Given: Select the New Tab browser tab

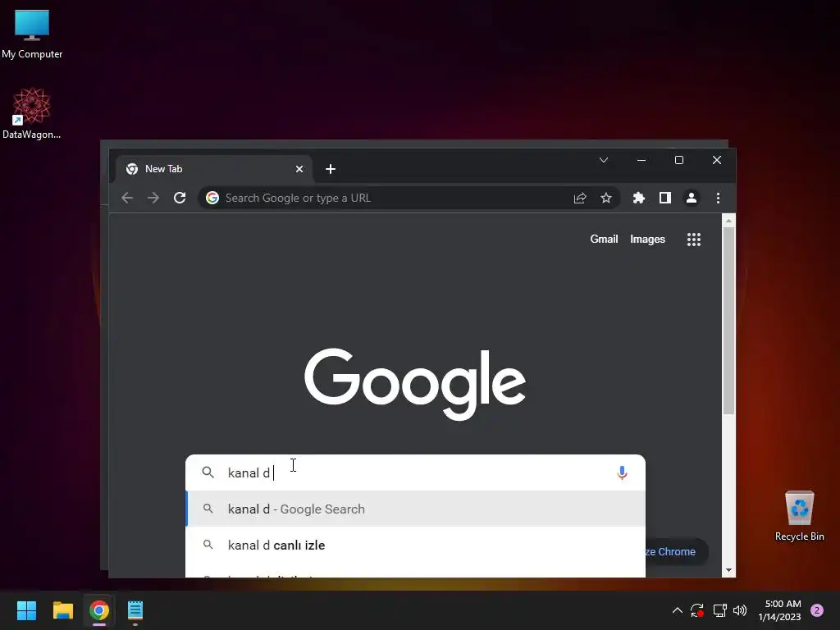Looking at the screenshot, I should pos(214,169).
